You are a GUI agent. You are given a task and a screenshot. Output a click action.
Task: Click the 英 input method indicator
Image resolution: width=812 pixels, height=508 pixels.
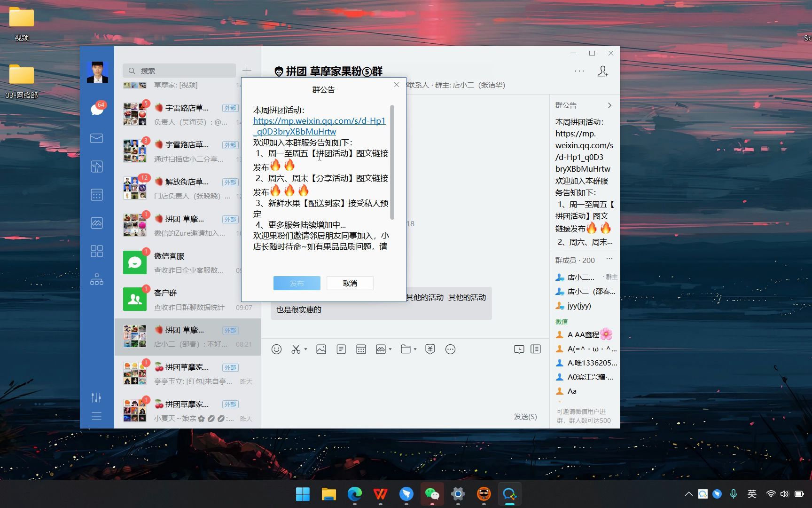coord(752,494)
